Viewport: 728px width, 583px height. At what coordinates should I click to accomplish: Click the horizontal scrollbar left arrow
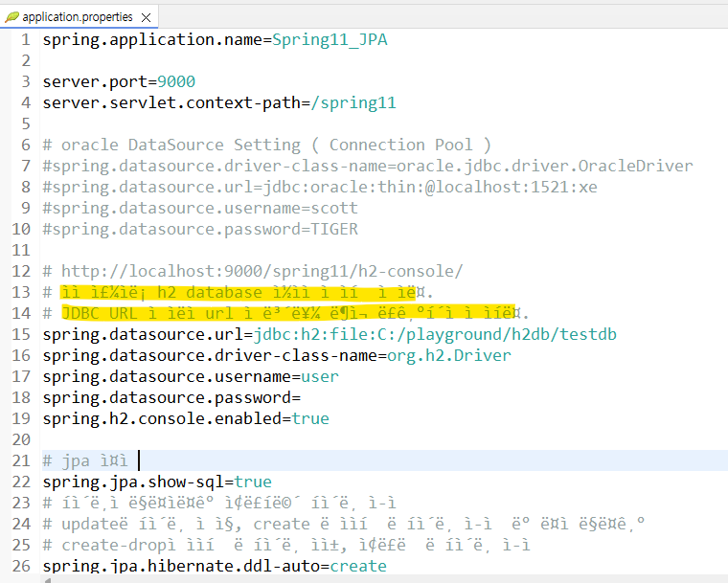[x=48, y=580]
